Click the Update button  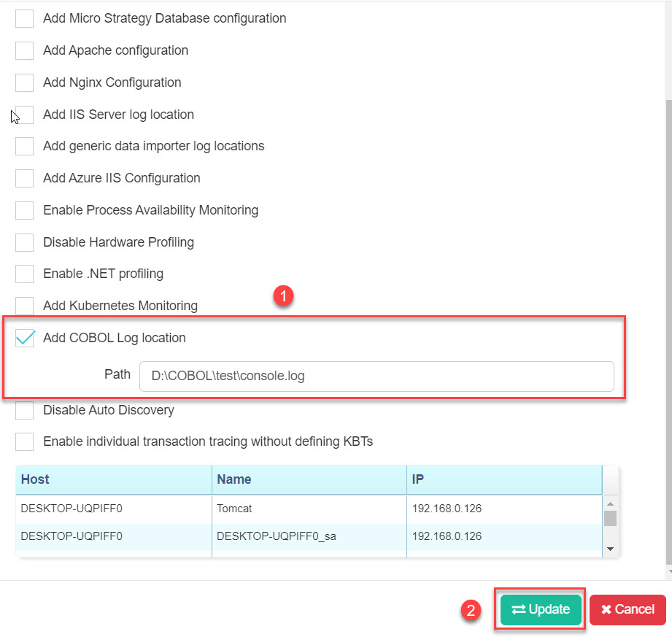(x=541, y=609)
